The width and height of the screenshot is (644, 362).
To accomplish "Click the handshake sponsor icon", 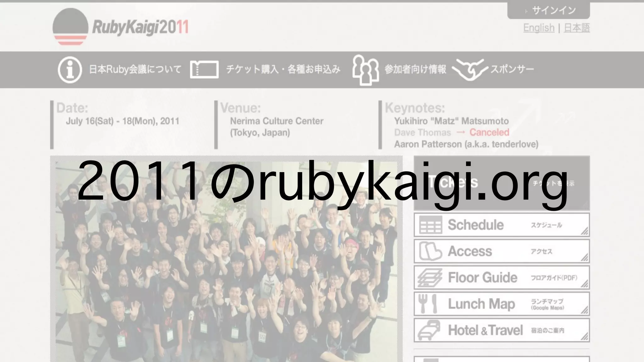I will click(469, 69).
